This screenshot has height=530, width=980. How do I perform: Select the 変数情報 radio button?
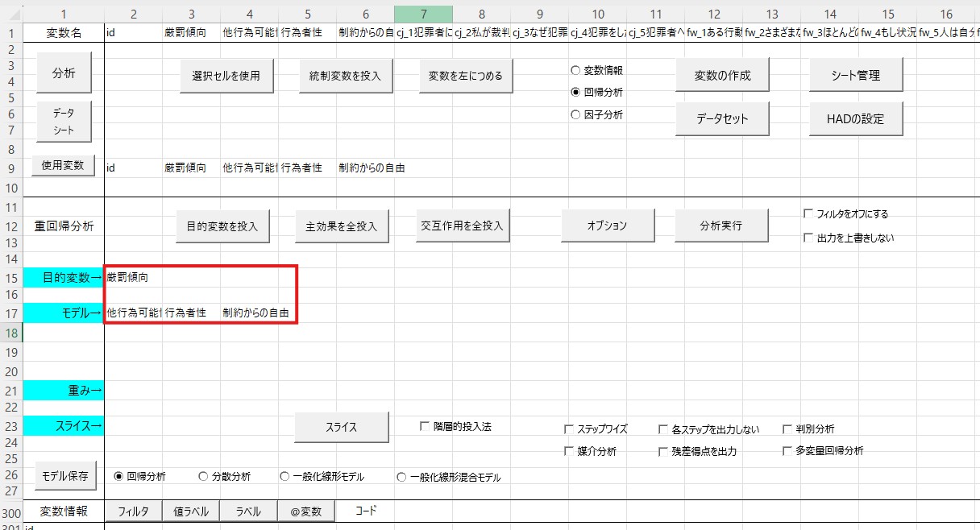point(575,70)
